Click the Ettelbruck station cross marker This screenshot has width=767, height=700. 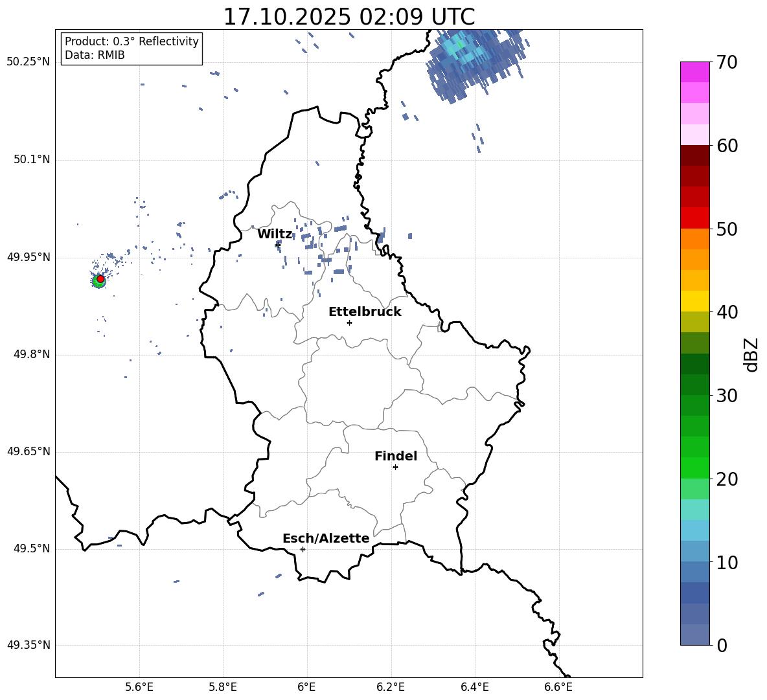click(x=349, y=322)
